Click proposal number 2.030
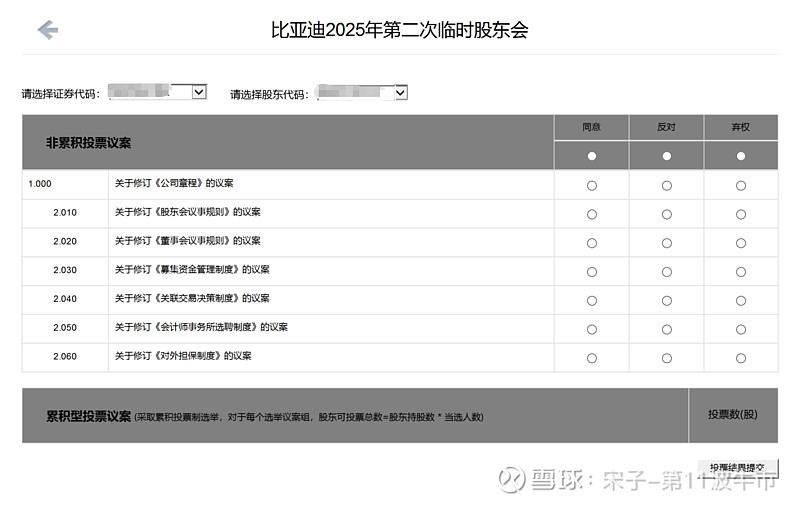The height and width of the screenshot is (505, 800). coord(65,270)
